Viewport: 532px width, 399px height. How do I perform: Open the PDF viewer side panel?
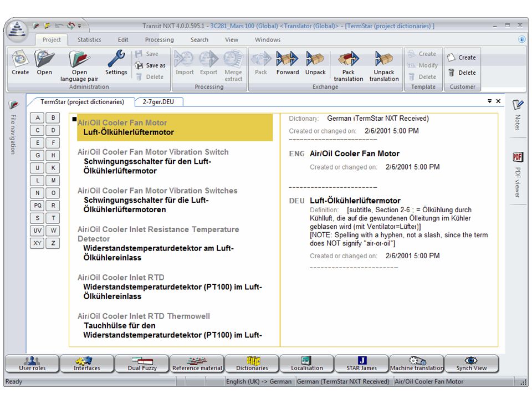518,175
